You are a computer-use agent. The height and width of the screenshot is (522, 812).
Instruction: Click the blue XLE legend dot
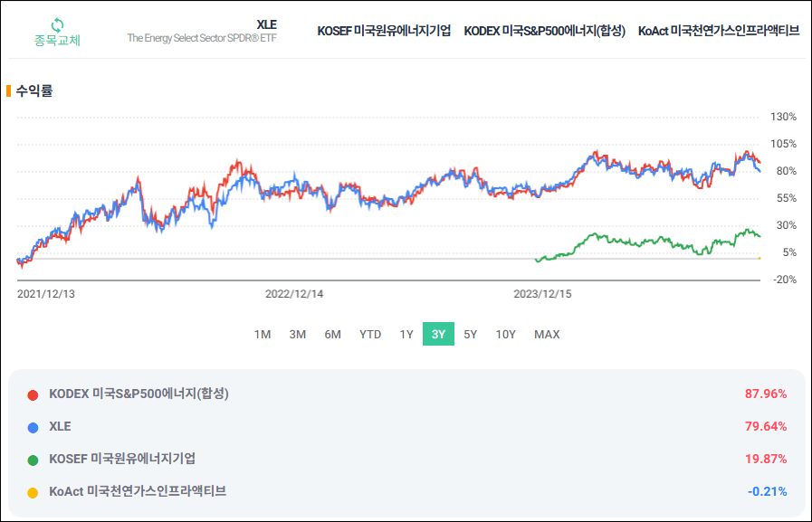33,428
